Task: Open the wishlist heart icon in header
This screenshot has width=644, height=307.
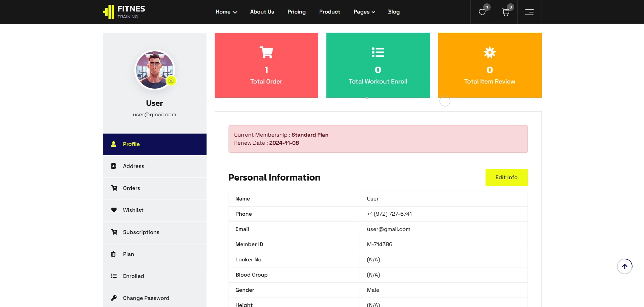Action: click(482, 12)
